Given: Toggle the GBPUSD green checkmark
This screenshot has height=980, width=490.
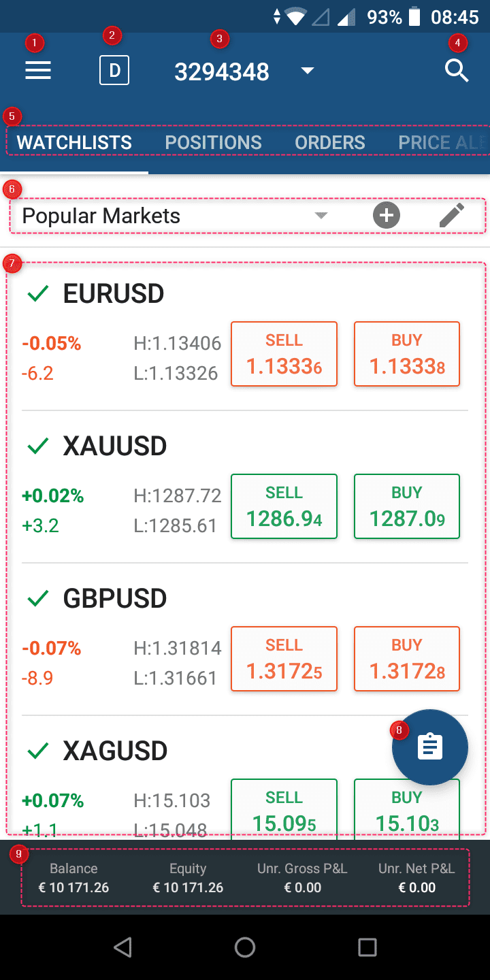Looking at the screenshot, I should click(x=38, y=599).
